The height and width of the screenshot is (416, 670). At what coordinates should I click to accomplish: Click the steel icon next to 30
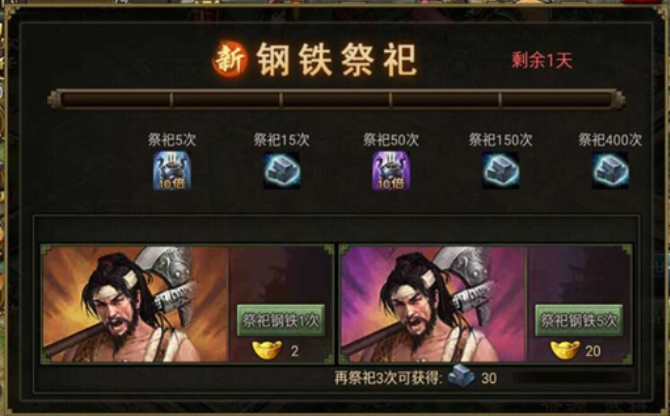pos(461,377)
